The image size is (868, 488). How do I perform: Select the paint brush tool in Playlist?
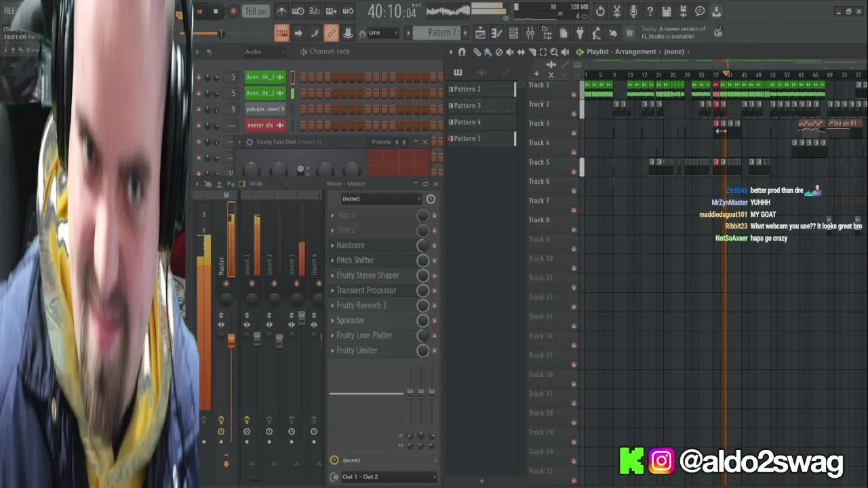488,52
